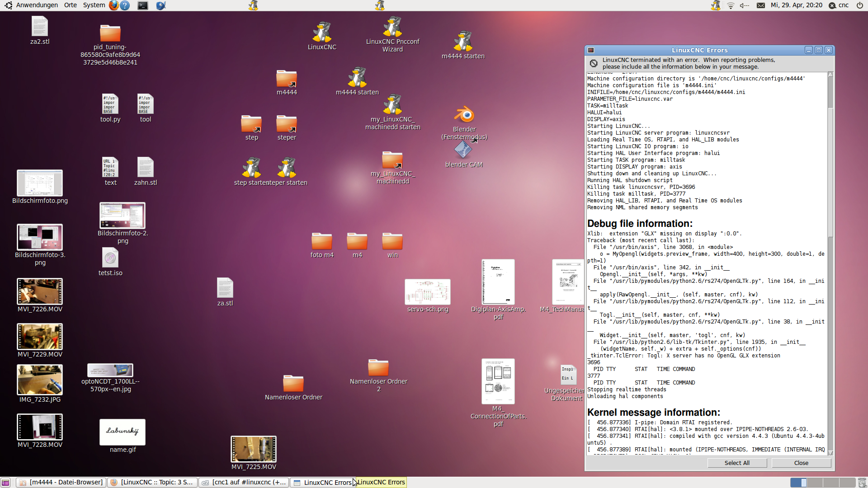This screenshot has width=868, height=488.
Task: Select name.gif thumbnail
Action: pos(123,432)
